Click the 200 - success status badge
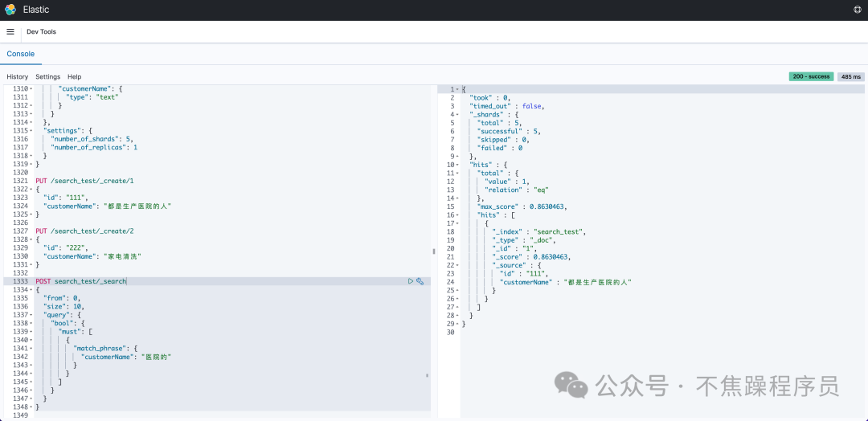The width and height of the screenshot is (868, 421). pyautogui.click(x=810, y=76)
